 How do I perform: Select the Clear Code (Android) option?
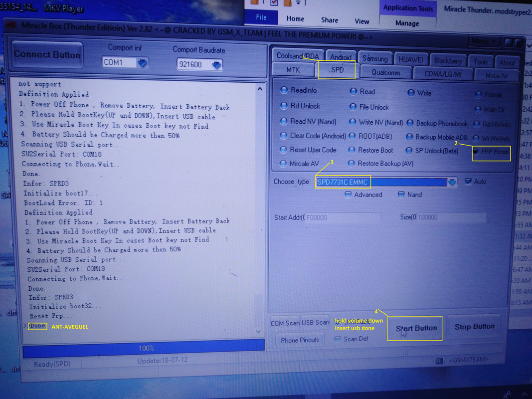point(313,136)
